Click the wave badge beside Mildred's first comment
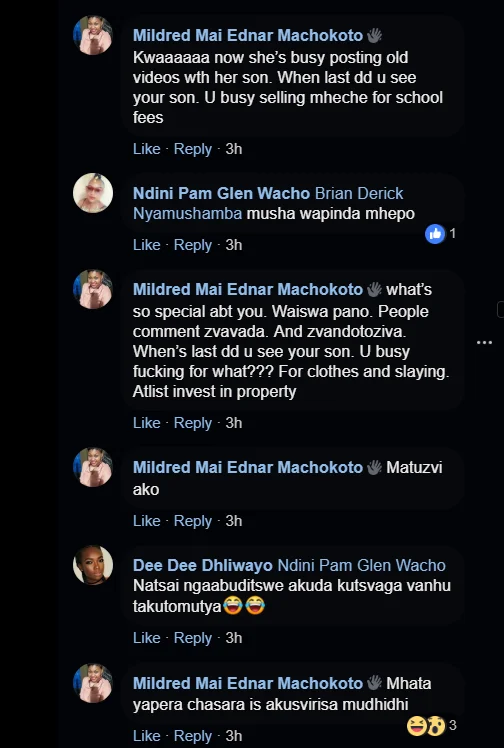The image size is (504, 748). [374, 35]
